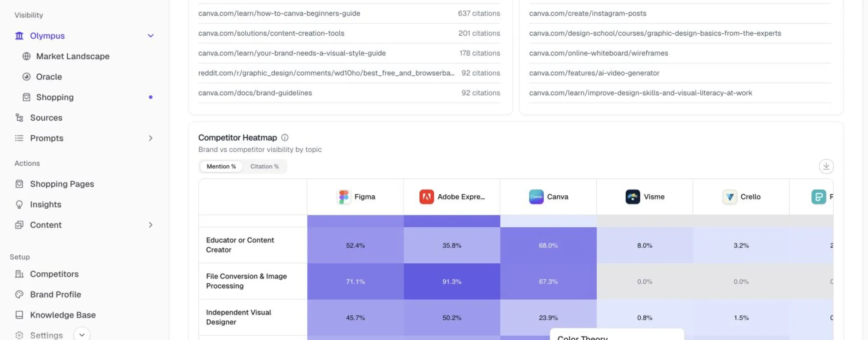The width and height of the screenshot is (868, 340).
Task: Open the canva.com/create/instagram-posts link
Action: (x=588, y=13)
